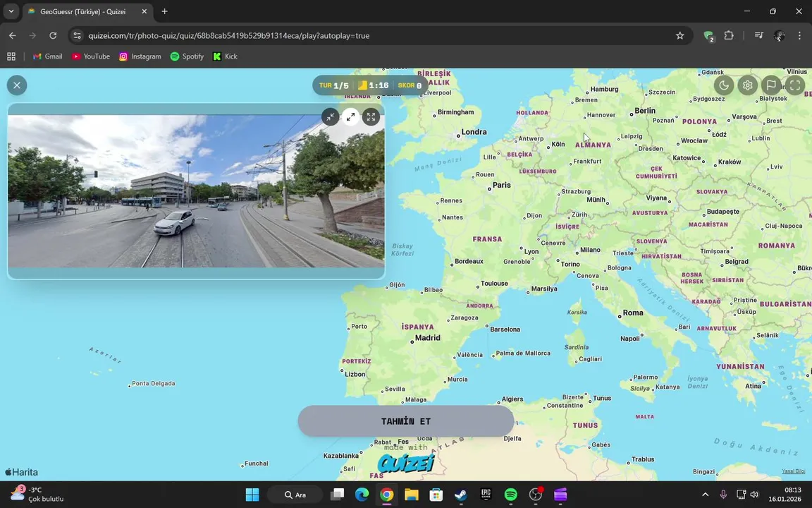Close the GeoGuessr Quizei tab
This screenshot has height=508, width=812.
(x=144, y=11)
